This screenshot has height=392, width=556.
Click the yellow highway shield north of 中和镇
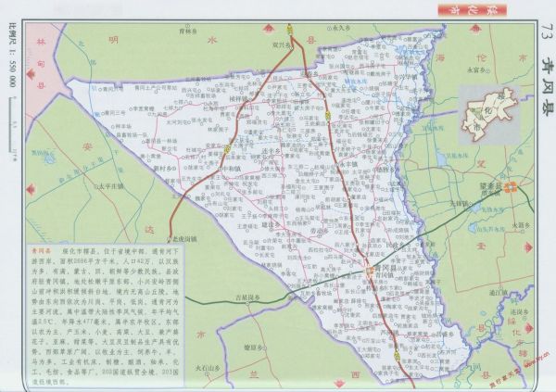pyautogui.click(x=227, y=148)
